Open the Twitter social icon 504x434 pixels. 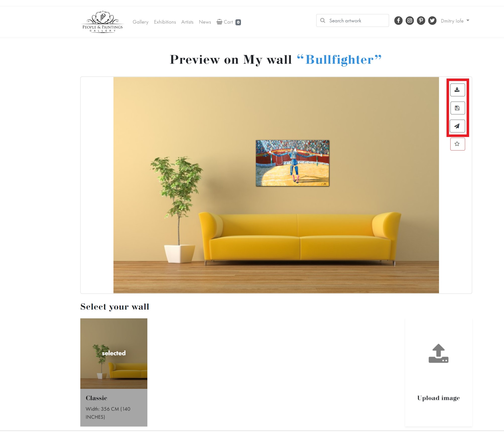pos(432,21)
